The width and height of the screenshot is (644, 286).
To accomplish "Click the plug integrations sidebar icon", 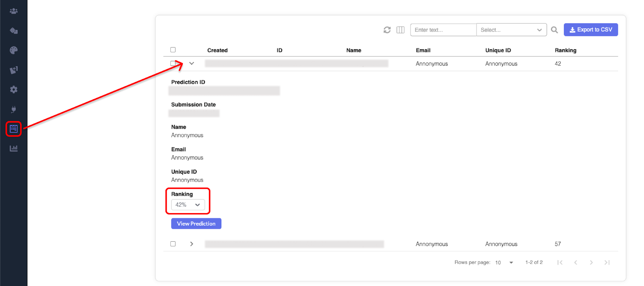I will tap(14, 109).
